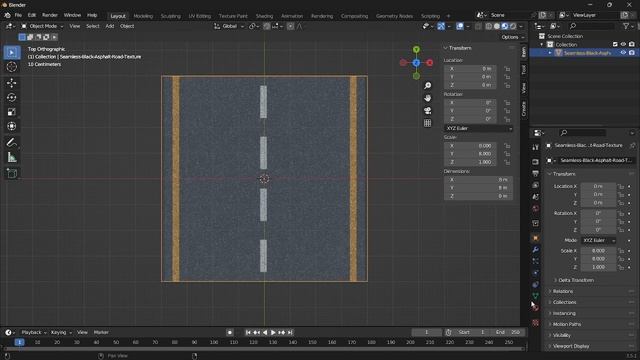Viewport: 640px width, 360px height.
Task: Open the Render properties tab icon
Action: (x=536, y=162)
